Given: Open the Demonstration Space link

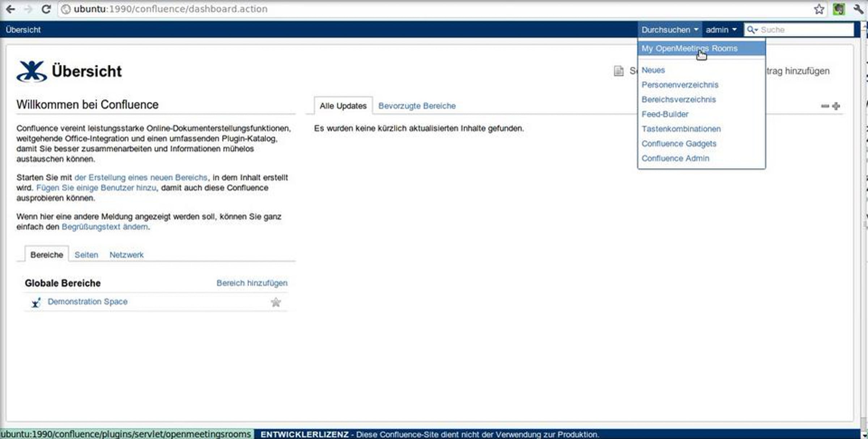Looking at the screenshot, I should coord(88,302).
